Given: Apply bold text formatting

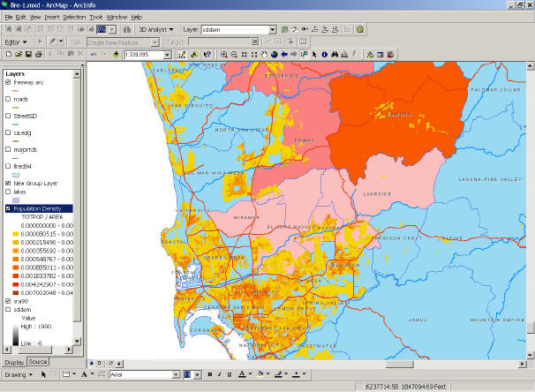Looking at the screenshot, I should click(x=210, y=374).
